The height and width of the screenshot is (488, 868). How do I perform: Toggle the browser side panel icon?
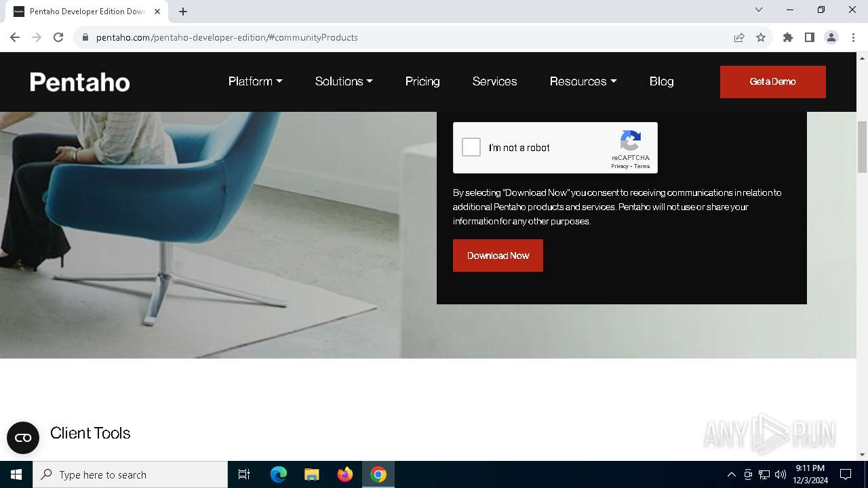tap(810, 37)
